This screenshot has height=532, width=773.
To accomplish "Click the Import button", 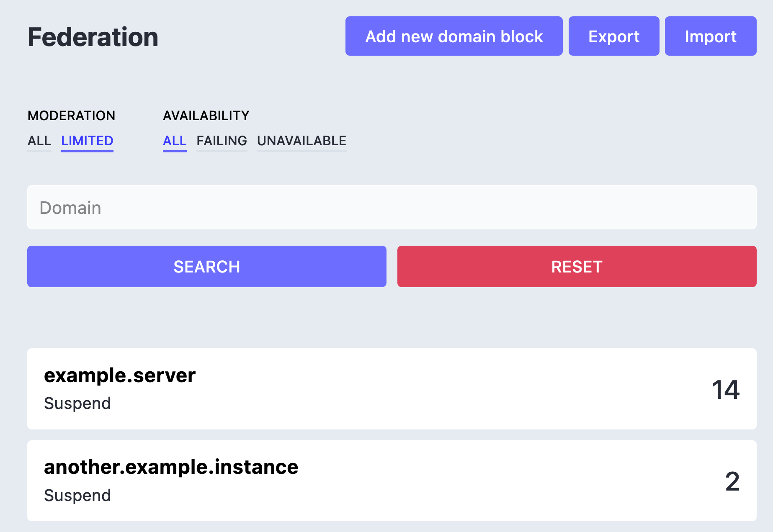I will coord(711,36).
